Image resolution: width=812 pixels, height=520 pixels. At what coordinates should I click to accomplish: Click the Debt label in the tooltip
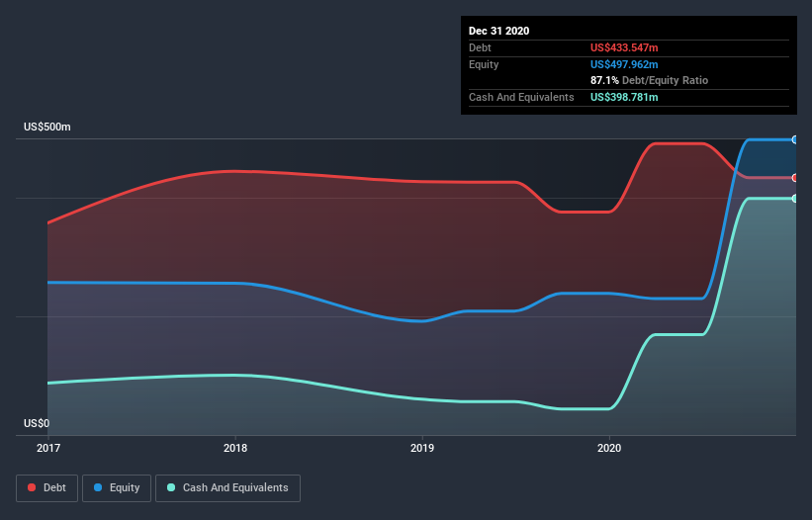(x=480, y=47)
